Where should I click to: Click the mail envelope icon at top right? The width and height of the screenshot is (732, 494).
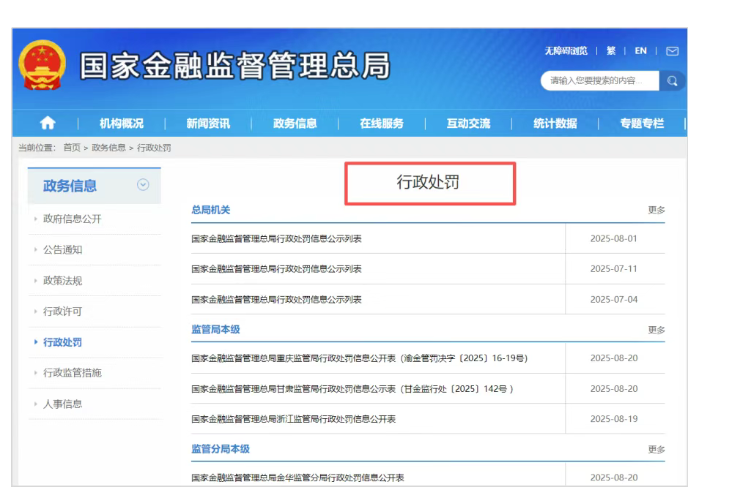pos(672,51)
